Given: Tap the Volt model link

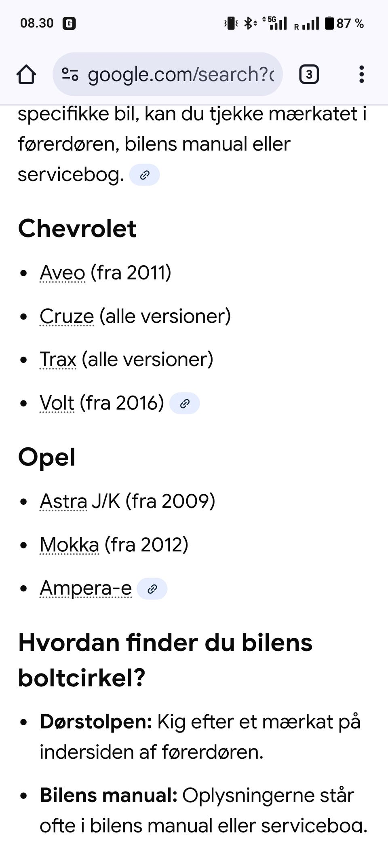Looking at the screenshot, I should [57, 403].
